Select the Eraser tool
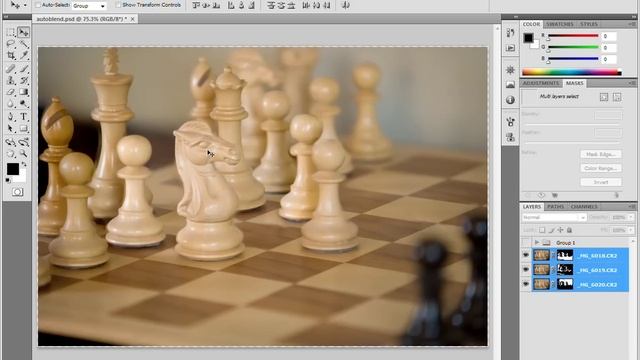Image resolution: width=640 pixels, height=360 pixels. (11, 92)
